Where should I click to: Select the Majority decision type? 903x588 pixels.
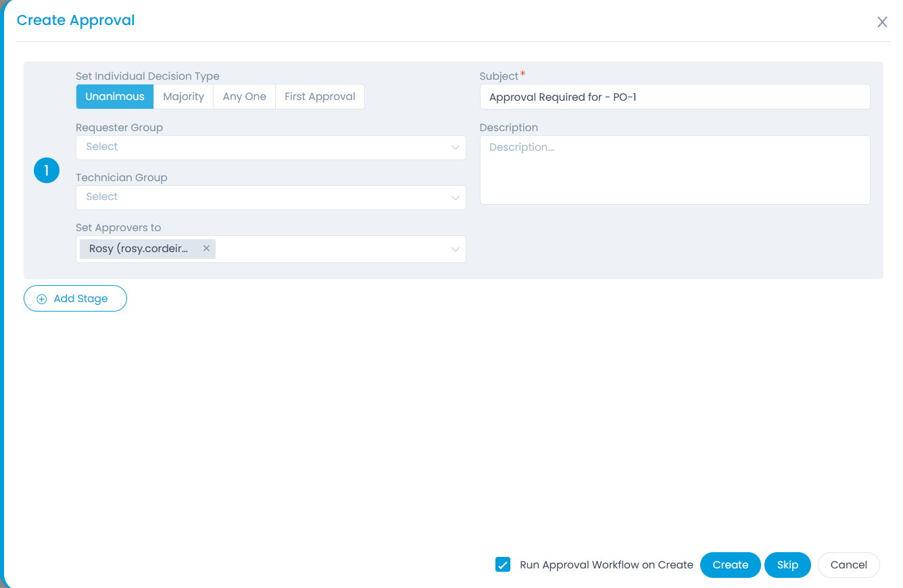(183, 97)
